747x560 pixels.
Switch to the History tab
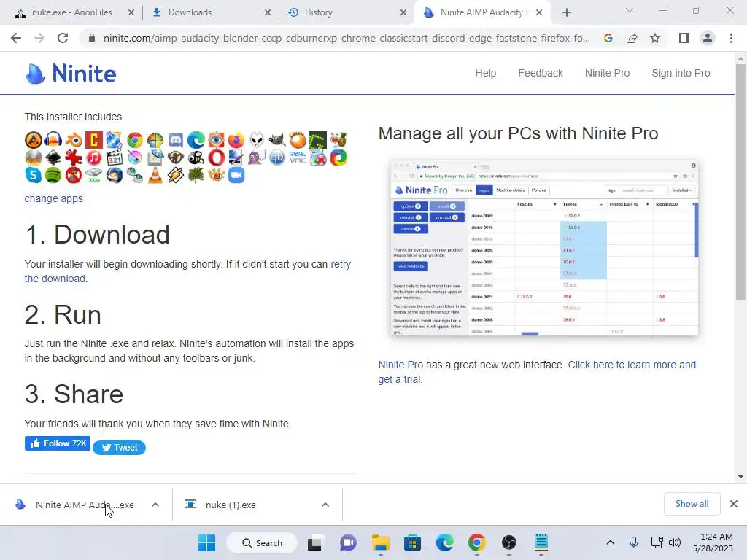(x=347, y=12)
